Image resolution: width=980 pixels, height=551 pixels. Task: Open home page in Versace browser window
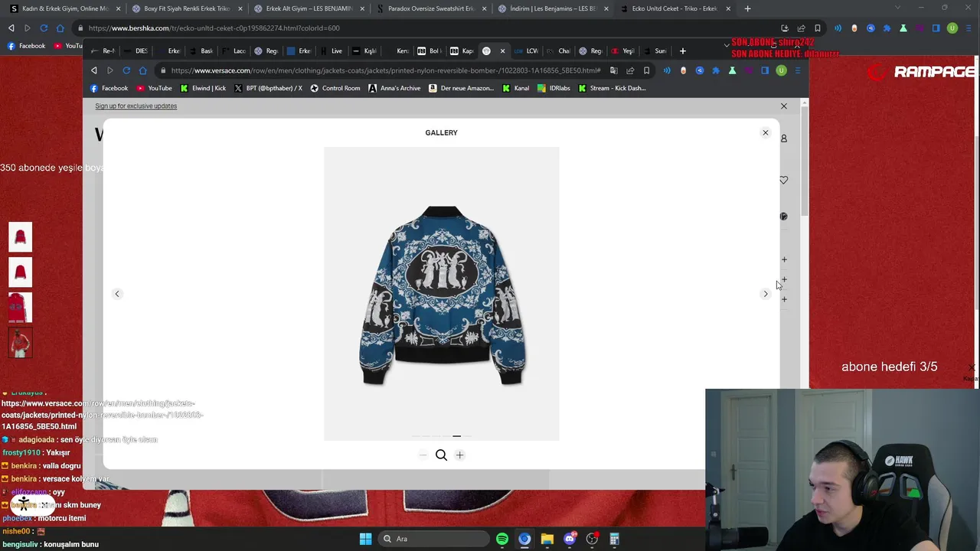click(142, 70)
